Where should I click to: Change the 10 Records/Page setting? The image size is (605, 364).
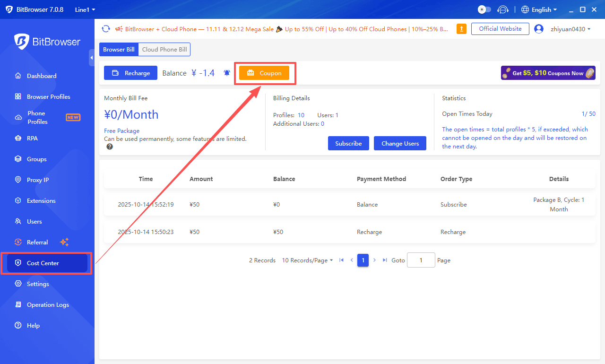[x=307, y=260]
